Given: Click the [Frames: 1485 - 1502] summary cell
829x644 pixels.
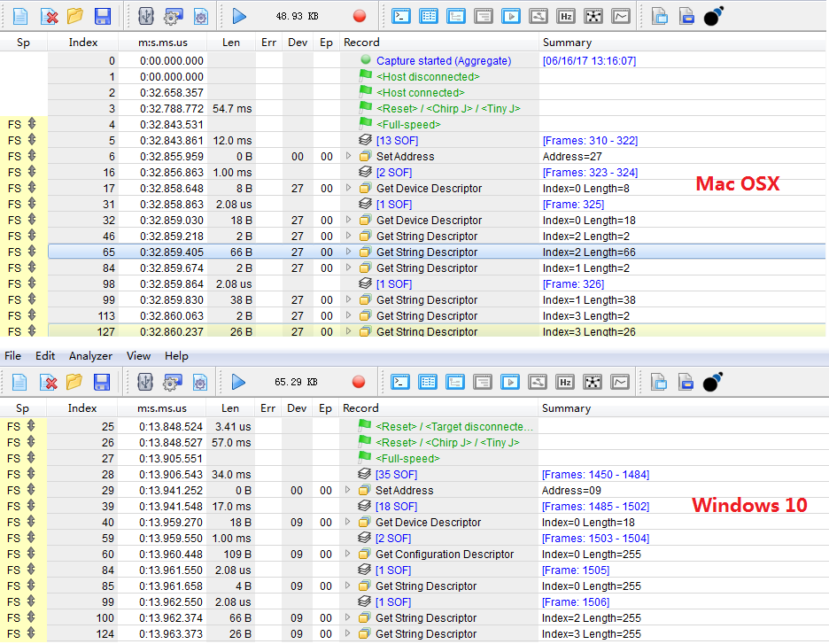Looking at the screenshot, I should 595,506.
